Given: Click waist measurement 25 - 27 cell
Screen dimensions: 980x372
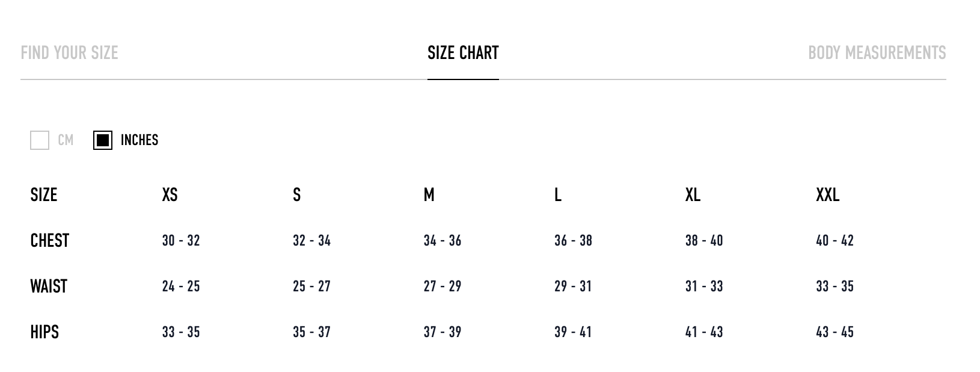Looking at the screenshot, I should point(311,286).
